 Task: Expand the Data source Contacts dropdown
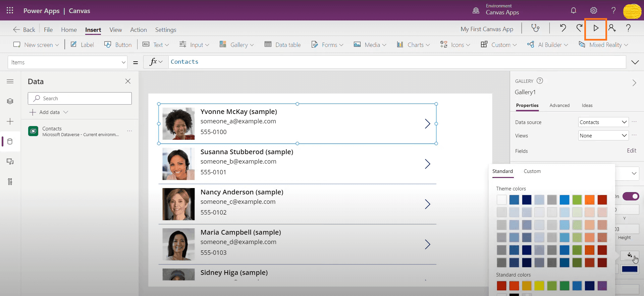(x=603, y=122)
